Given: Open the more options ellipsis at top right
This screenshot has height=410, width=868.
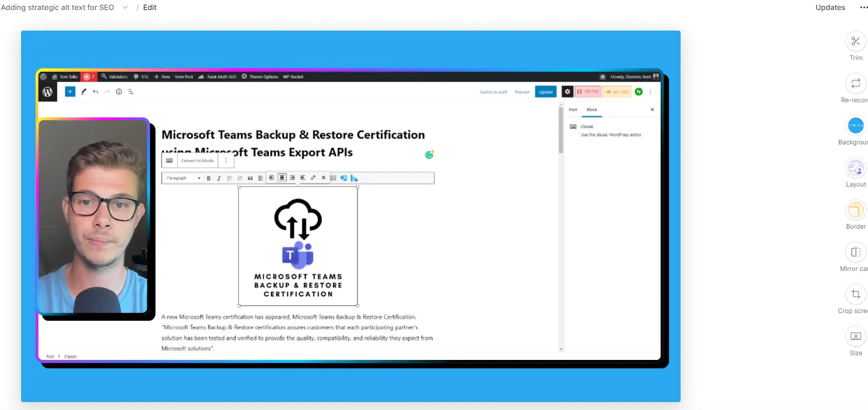Looking at the screenshot, I should (x=863, y=7).
